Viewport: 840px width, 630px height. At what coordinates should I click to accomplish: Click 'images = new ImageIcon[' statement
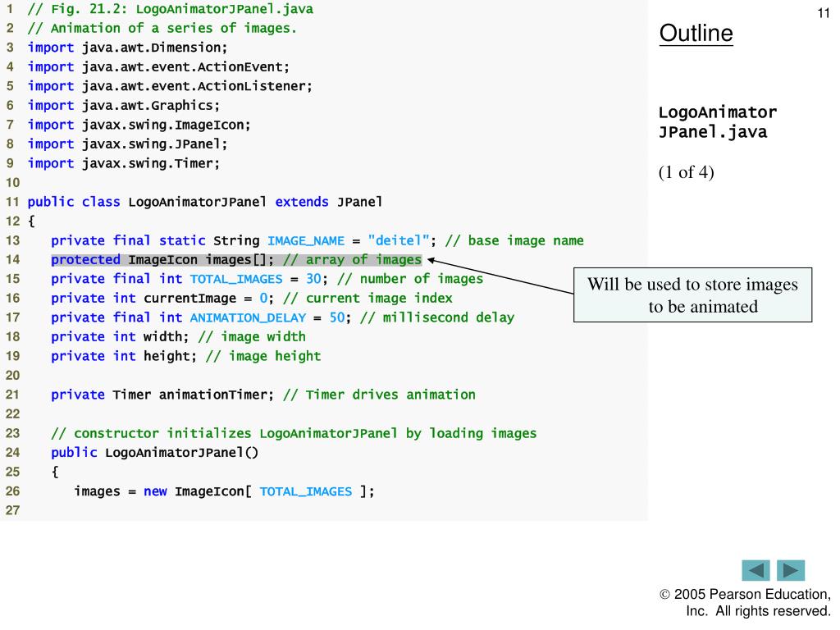pyautogui.click(x=225, y=491)
